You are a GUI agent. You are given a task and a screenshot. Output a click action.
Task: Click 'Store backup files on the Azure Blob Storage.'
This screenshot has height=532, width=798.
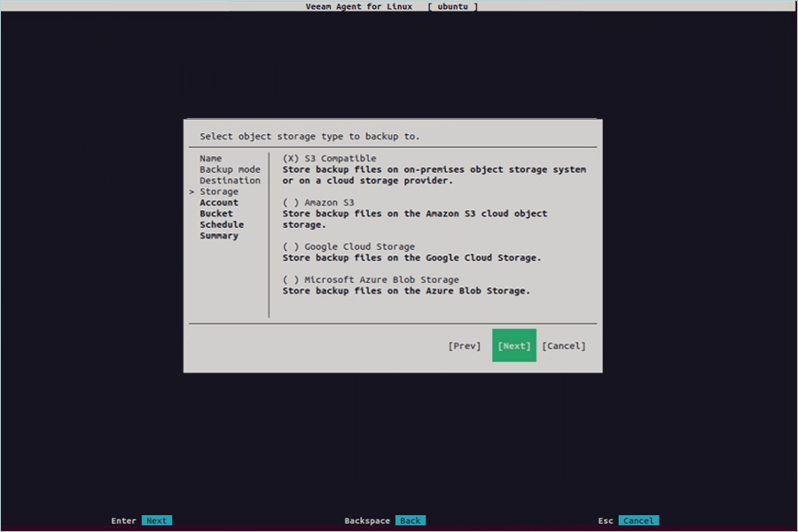click(406, 291)
